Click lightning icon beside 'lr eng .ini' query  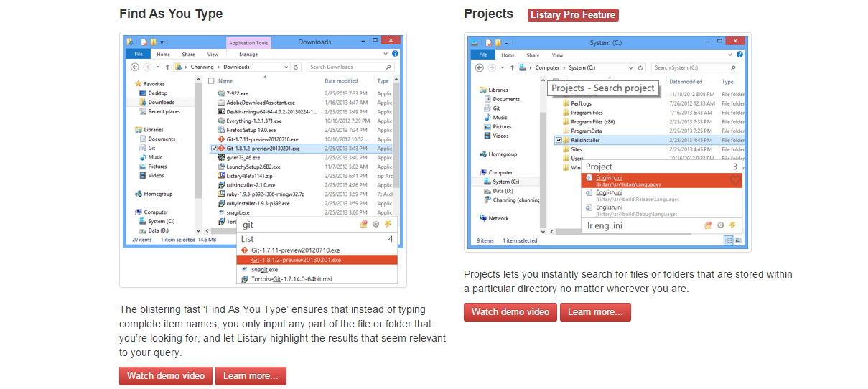(x=732, y=225)
